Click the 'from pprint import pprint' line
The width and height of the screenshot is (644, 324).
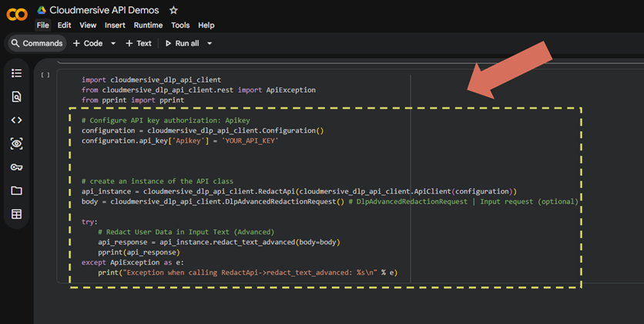point(132,100)
